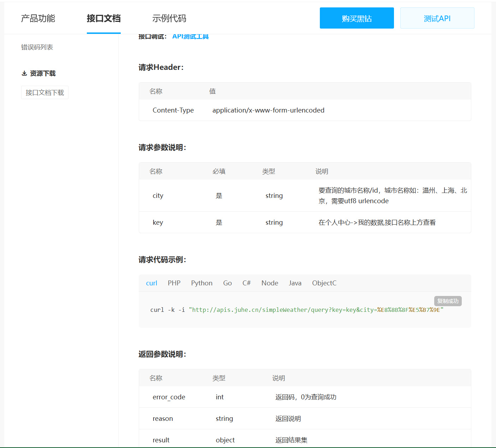Open the 错误码列表 sidebar entry
The height and width of the screenshot is (448, 496).
click(x=37, y=47)
